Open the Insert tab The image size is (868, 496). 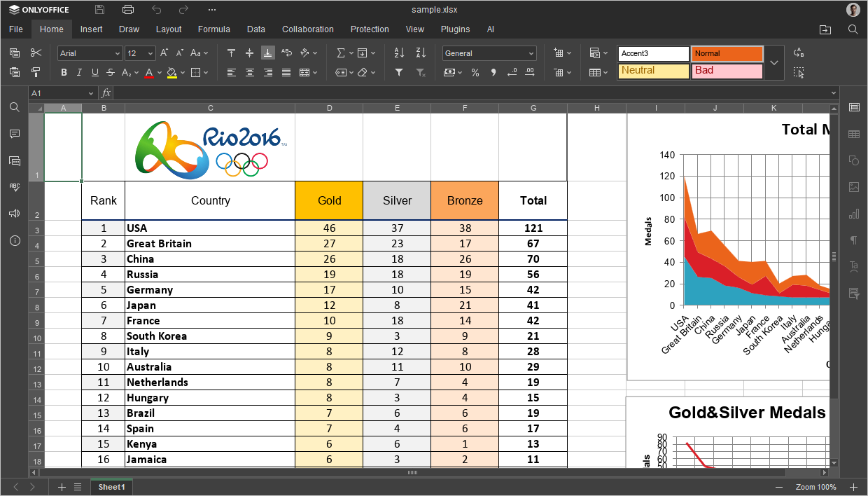[91, 29]
